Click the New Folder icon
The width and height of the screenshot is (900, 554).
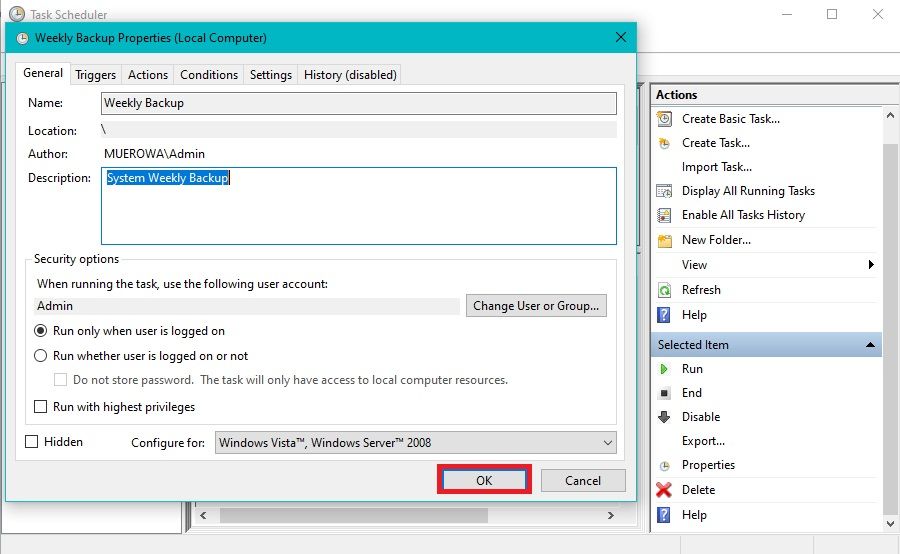(664, 240)
